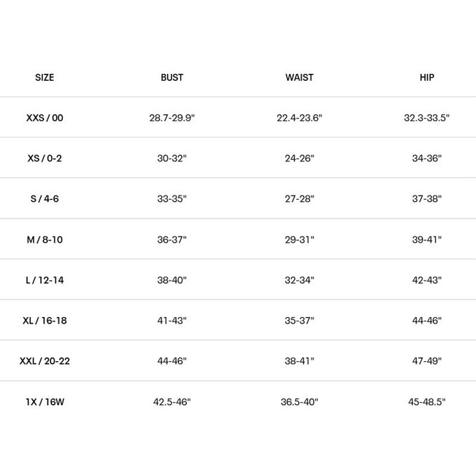Select the 32-34" waist value for L
The height and width of the screenshot is (476, 476).
click(x=299, y=280)
